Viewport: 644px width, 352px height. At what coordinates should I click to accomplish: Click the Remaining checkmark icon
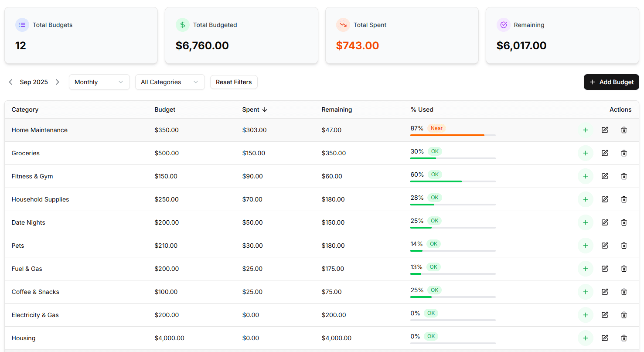point(504,25)
